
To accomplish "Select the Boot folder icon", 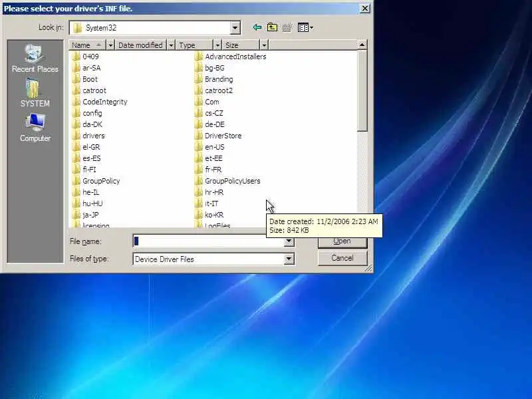I will [76, 79].
